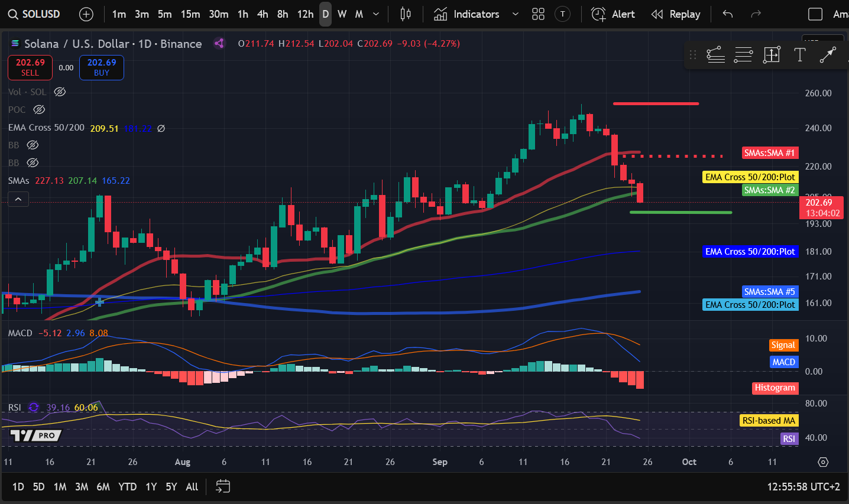
Task: Click the SMAs indicator legend label
Action: pyautogui.click(x=19, y=180)
